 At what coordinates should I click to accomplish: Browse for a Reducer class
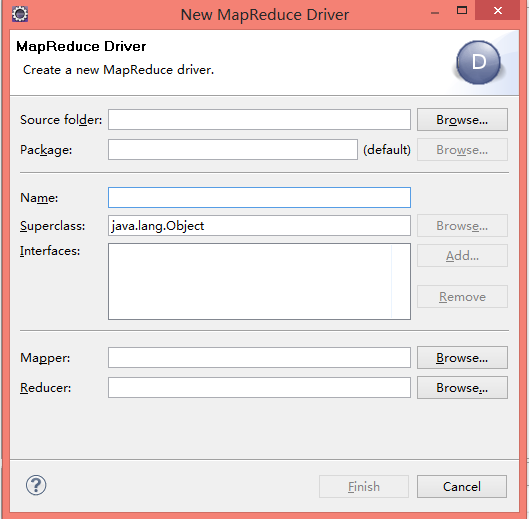tap(462, 387)
